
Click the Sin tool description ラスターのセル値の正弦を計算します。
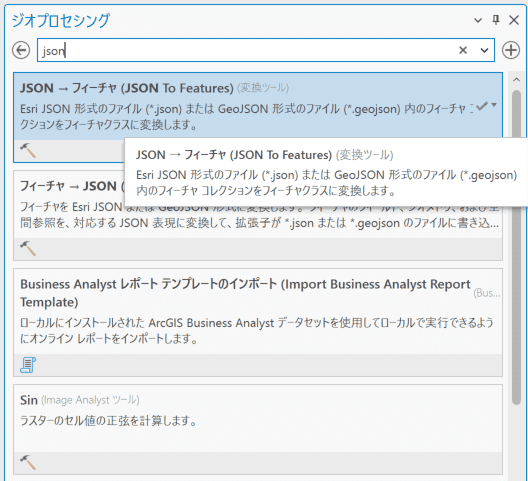pos(108,421)
